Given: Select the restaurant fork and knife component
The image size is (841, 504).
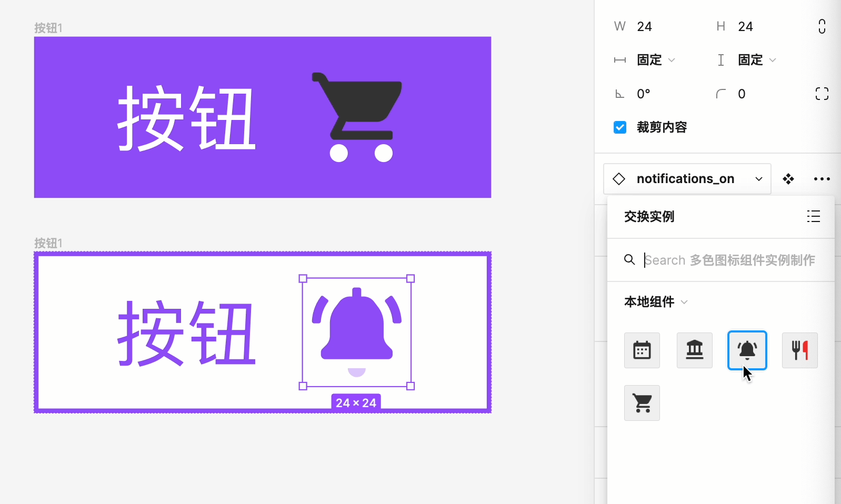Looking at the screenshot, I should (x=799, y=350).
